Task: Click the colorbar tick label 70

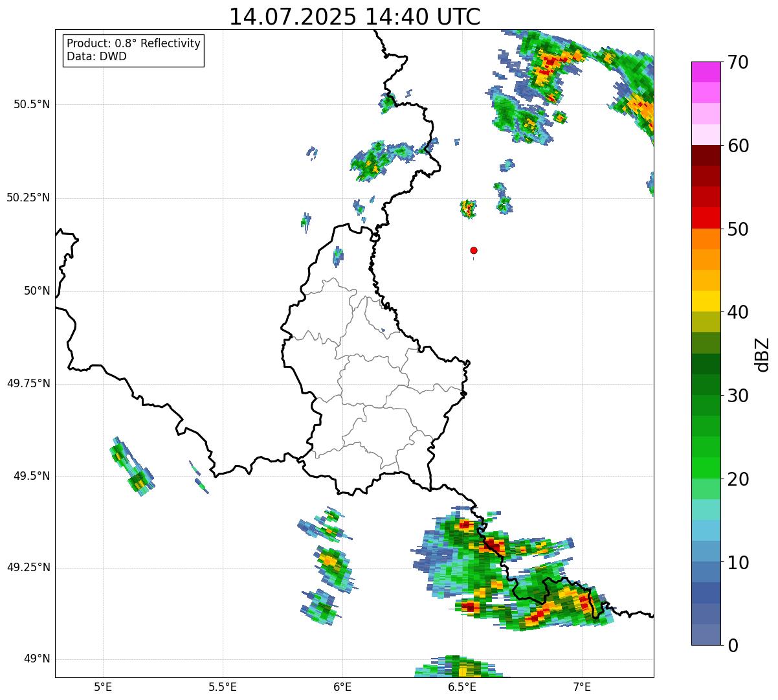Action: pos(737,62)
